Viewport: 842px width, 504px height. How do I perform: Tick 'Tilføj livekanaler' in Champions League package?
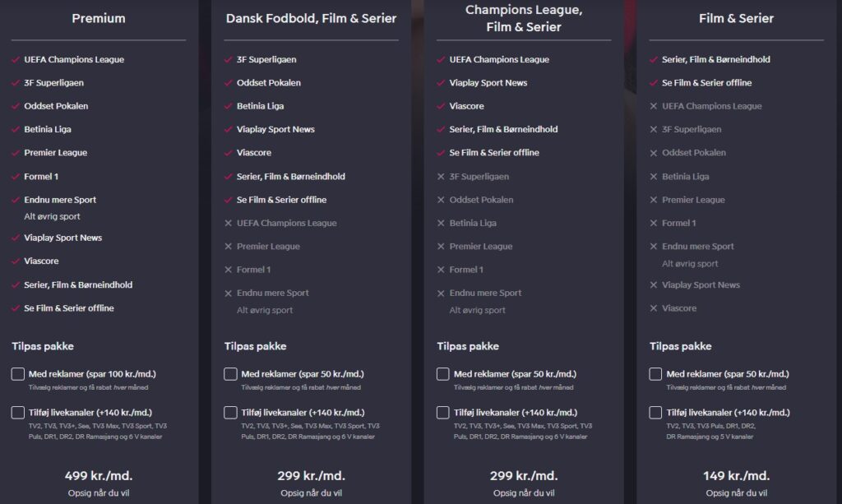[x=443, y=413]
